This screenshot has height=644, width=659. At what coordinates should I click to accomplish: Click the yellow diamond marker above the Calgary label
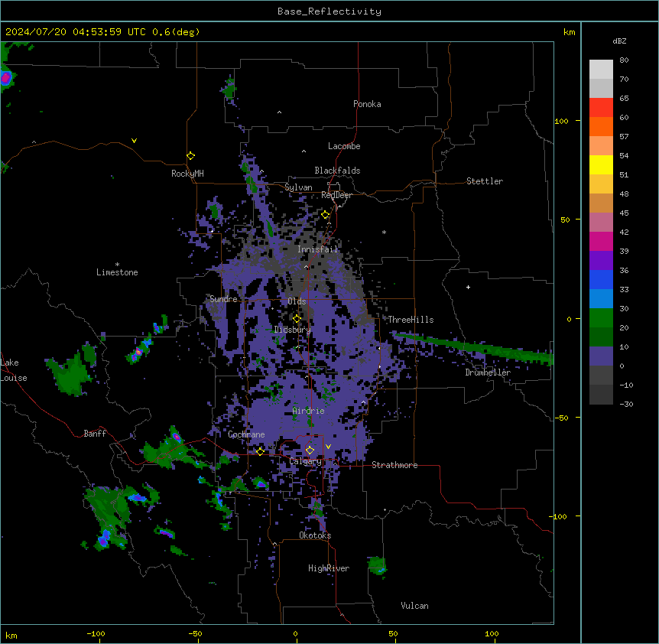tap(310, 450)
